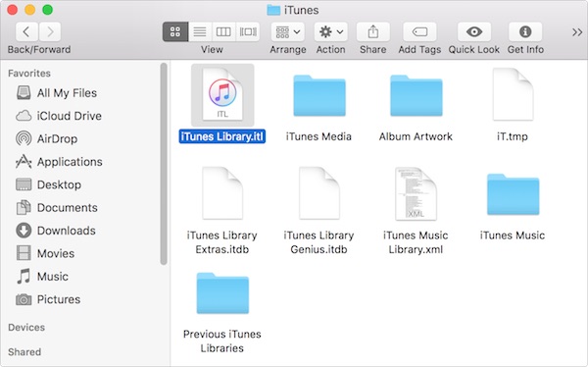Open the iTunes Media folder
This screenshot has height=367, width=588.
click(x=319, y=95)
